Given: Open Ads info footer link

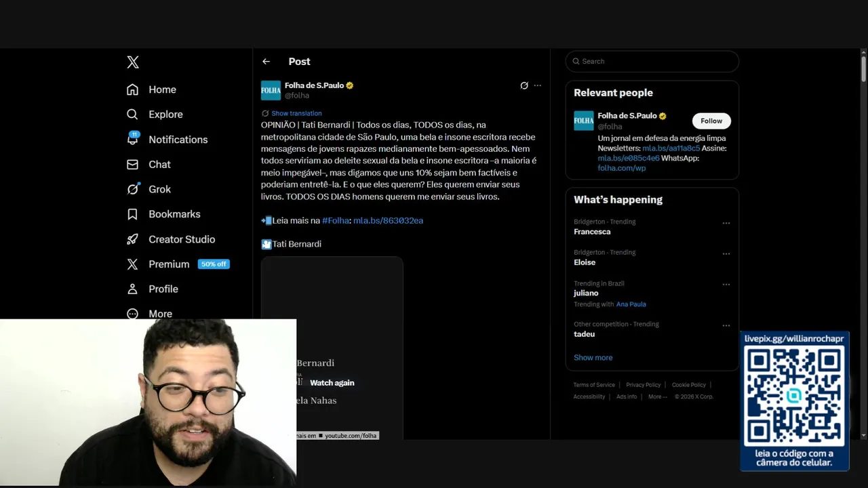Looking at the screenshot, I should pos(627,396).
